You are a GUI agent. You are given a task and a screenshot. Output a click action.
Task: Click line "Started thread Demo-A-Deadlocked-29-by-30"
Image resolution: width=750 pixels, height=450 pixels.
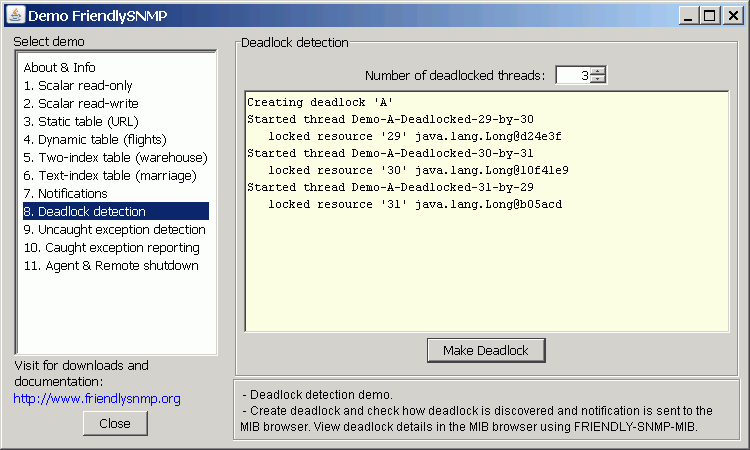pos(390,119)
